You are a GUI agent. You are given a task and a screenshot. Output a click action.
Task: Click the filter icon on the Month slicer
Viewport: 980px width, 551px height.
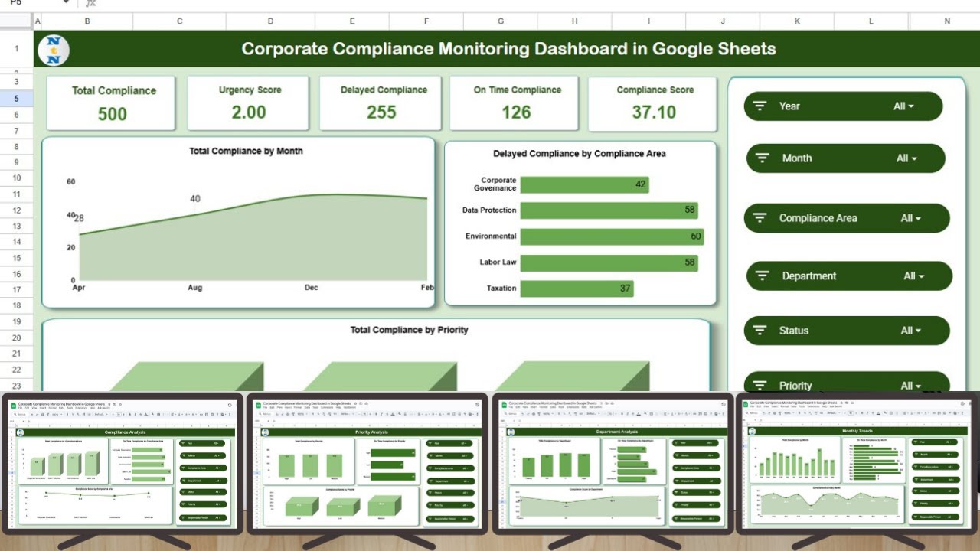763,158
